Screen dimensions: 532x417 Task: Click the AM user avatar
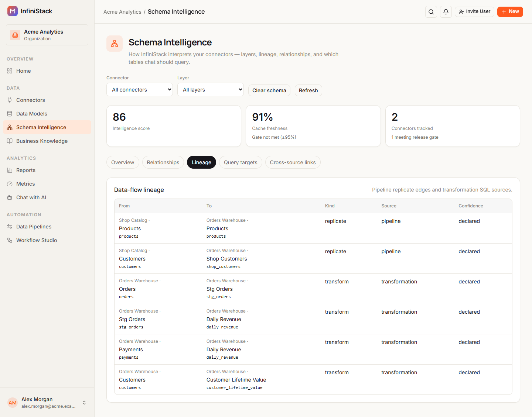(x=13, y=403)
